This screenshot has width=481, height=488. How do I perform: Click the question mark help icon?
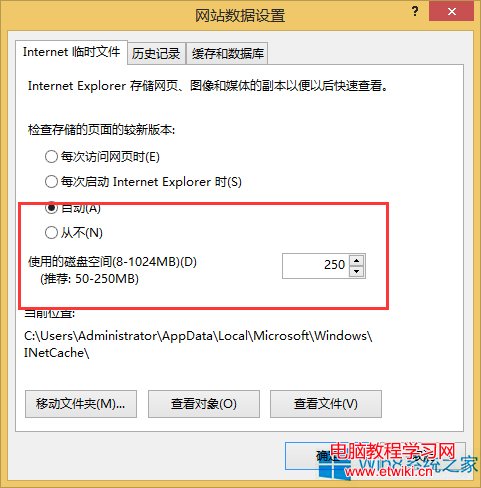pyautogui.click(x=415, y=12)
